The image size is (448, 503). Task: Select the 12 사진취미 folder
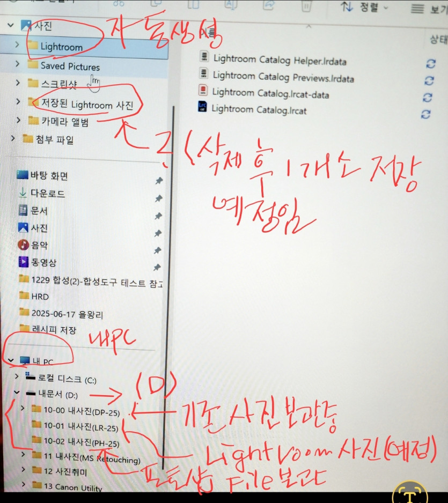[66, 471]
